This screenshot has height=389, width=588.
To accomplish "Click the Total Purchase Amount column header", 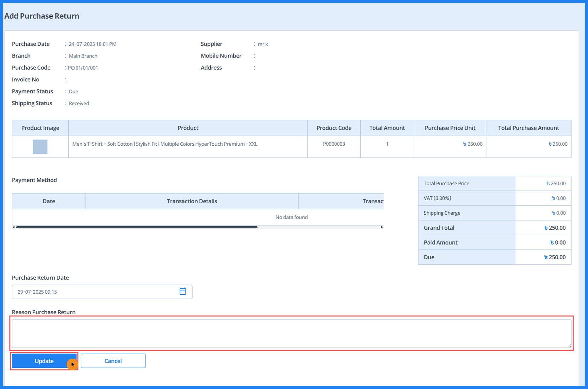I will pyautogui.click(x=529, y=128).
